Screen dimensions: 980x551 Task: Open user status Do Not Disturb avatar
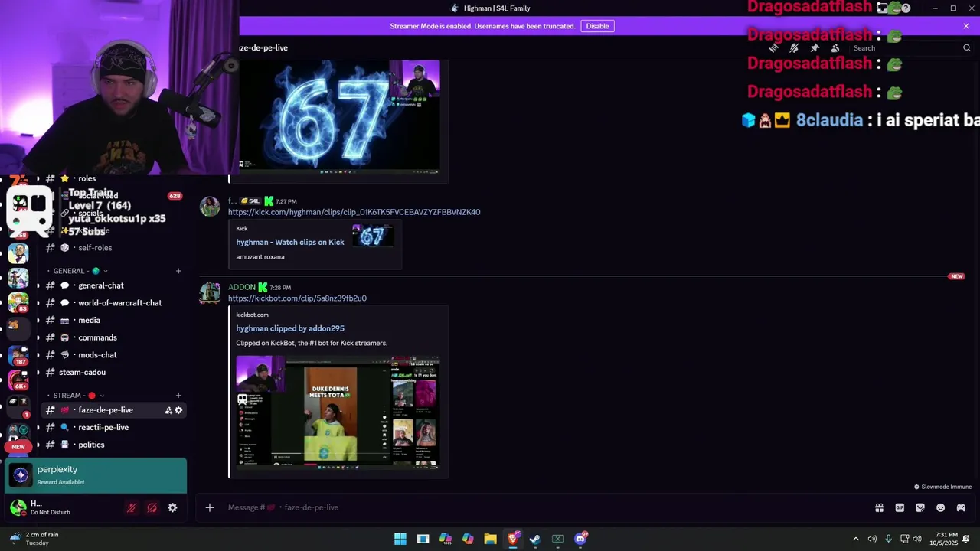(18, 507)
